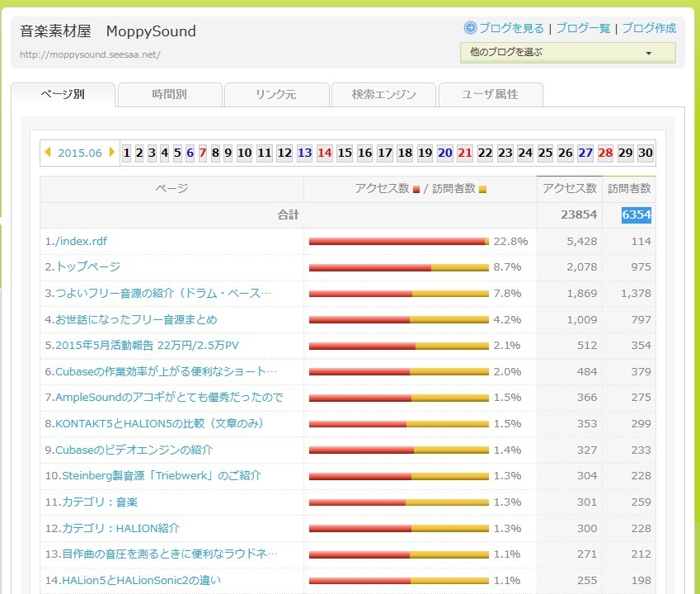Open the 他のブログを選ぶ dropdown
The width and height of the screenshot is (700, 594).
[x=567, y=53]
